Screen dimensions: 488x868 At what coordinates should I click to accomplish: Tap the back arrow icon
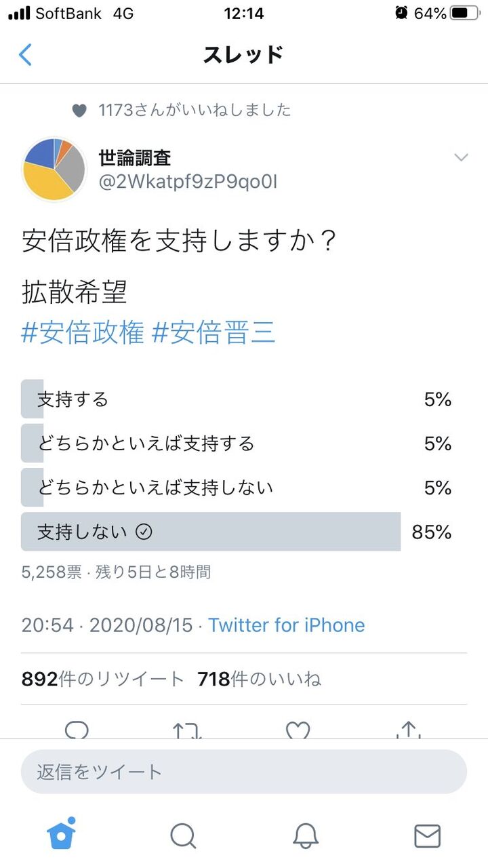[x=26, y=54]
